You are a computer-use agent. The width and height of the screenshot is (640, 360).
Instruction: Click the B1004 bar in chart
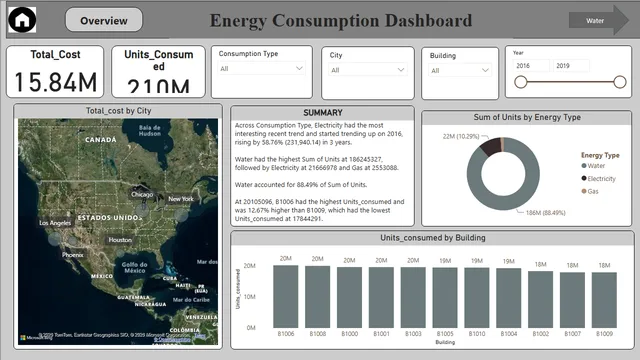pyautogui.click(x=509, y=298)
